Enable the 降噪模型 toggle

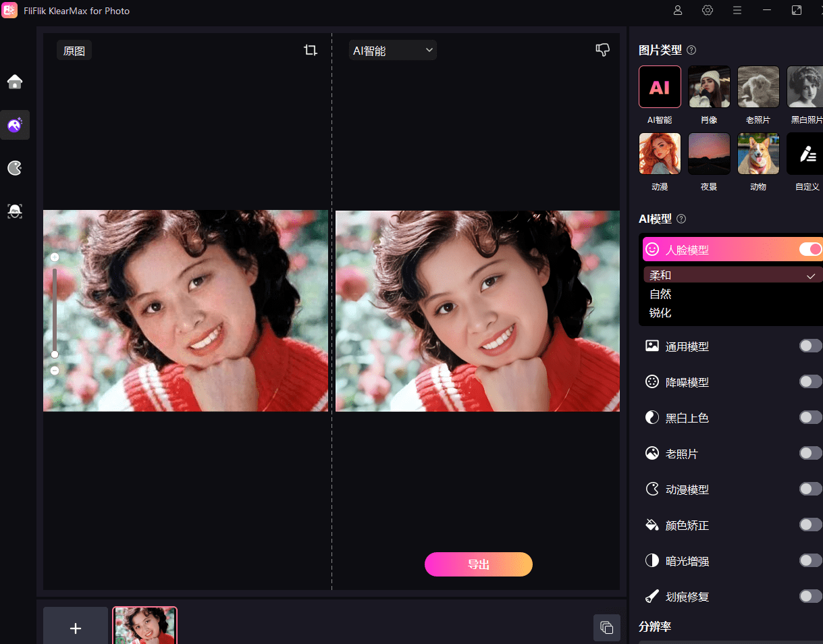(810, 382)
